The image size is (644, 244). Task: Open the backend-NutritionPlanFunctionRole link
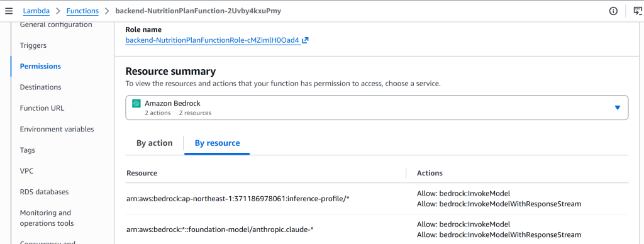[x=213, y=41]
